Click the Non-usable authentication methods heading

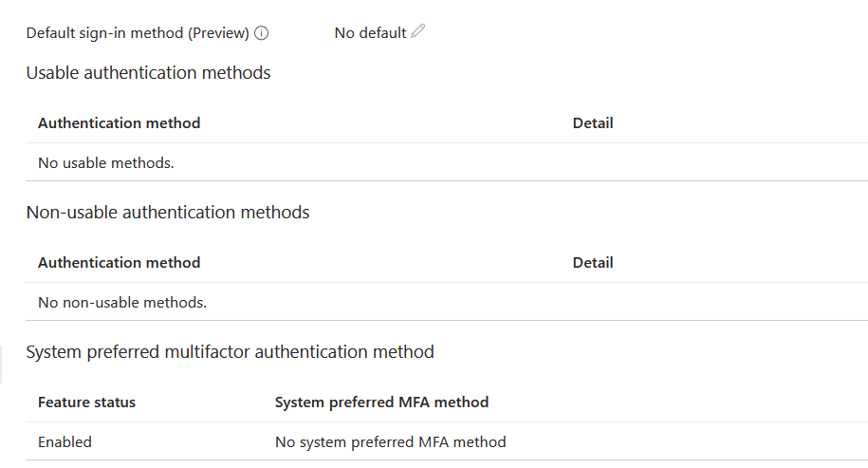pos(168,212)
